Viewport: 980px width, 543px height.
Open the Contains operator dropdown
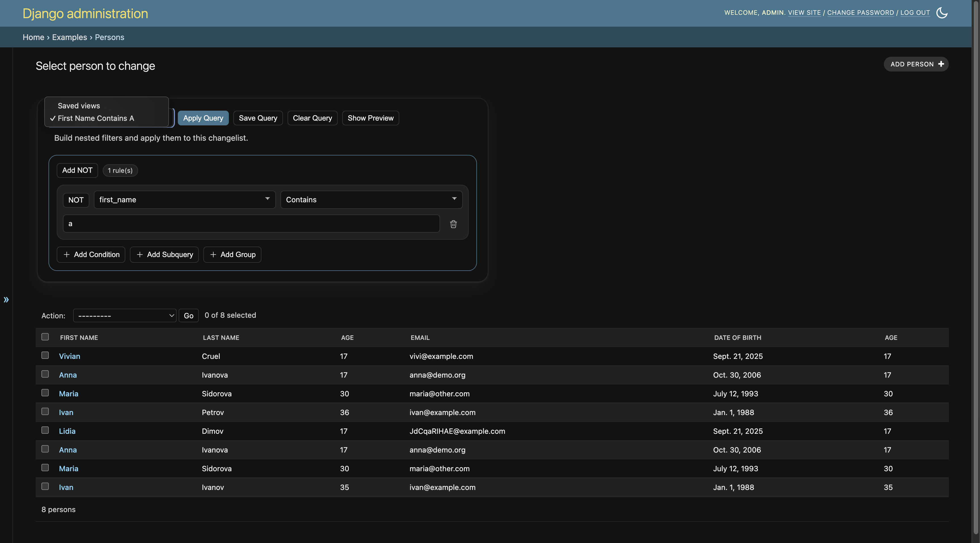click(x=371, y=200)
